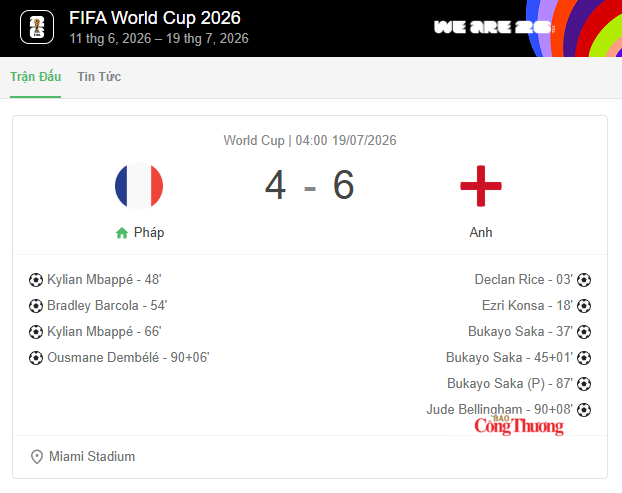This screenshot has height=493, width=622.
Task: Click the France flag icon
Action: 139,186
